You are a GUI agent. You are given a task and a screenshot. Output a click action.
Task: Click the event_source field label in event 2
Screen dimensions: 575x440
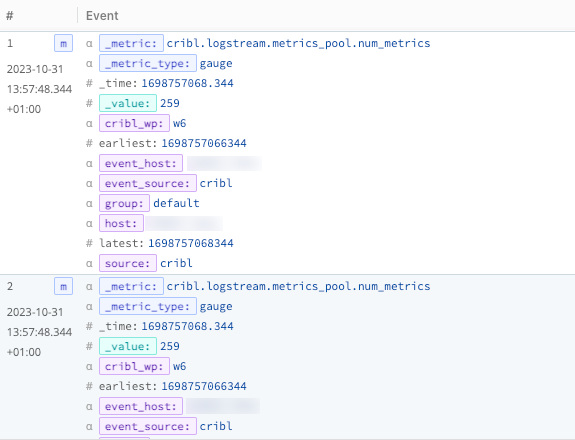148,426
